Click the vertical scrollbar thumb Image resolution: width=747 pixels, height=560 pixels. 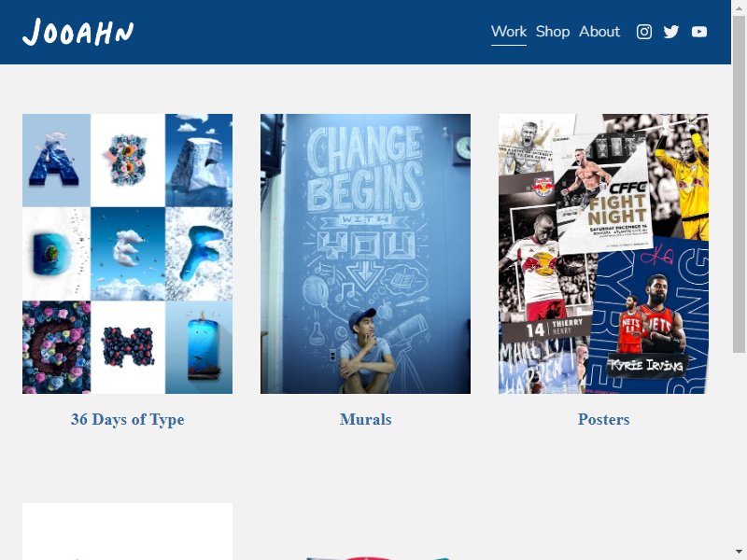pos(739,184)
